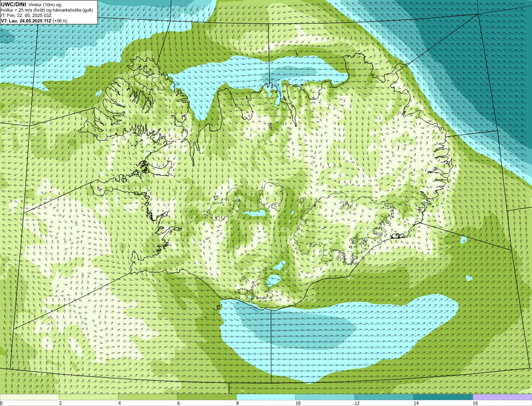This screenshot has width=532, height=406.
Task: Click the 12–14 m/s teal legend swatch
Action: [x=384, y=397]
